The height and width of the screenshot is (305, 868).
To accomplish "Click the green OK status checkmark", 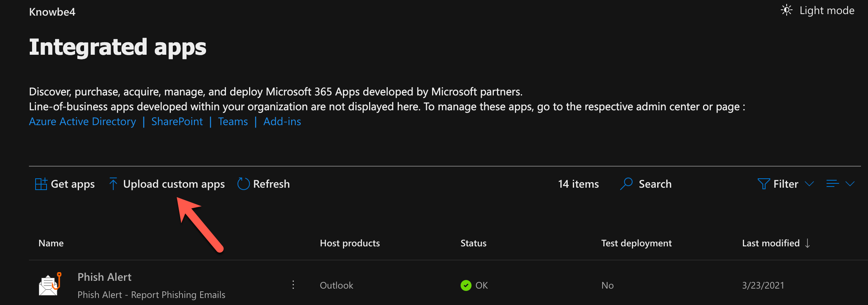I will tap(466, 285).
